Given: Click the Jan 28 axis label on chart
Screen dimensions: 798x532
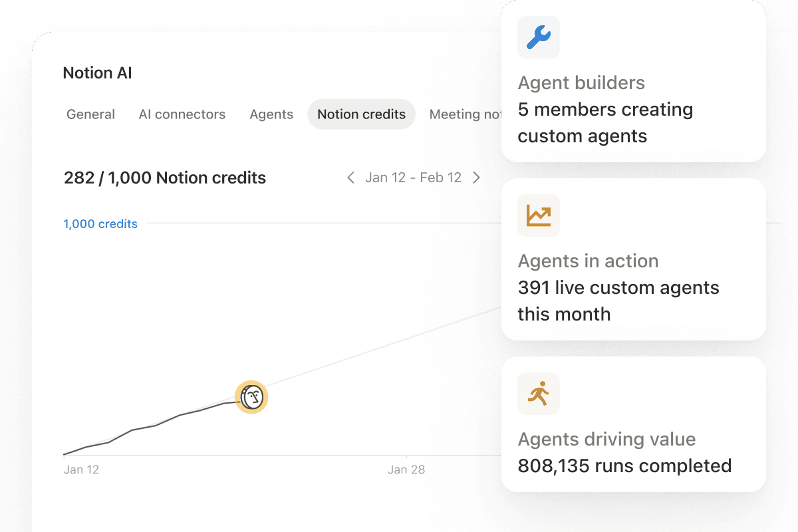Looking at the screenshot, I should tap(406, 469).
